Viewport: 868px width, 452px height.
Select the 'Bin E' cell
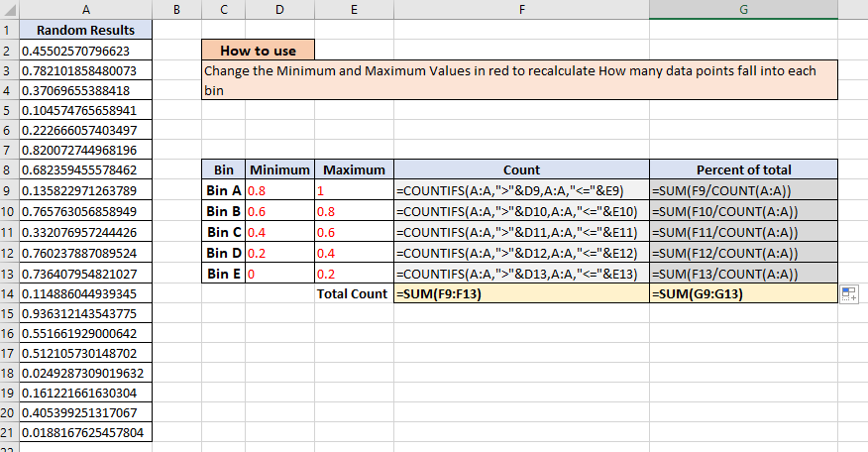click(224, 274)
